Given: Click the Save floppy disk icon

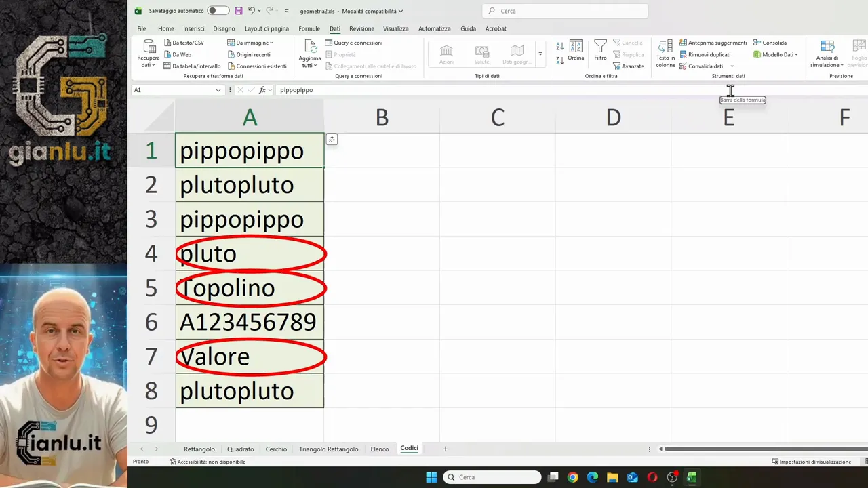Looking at the screenshot, I should 239,11.
